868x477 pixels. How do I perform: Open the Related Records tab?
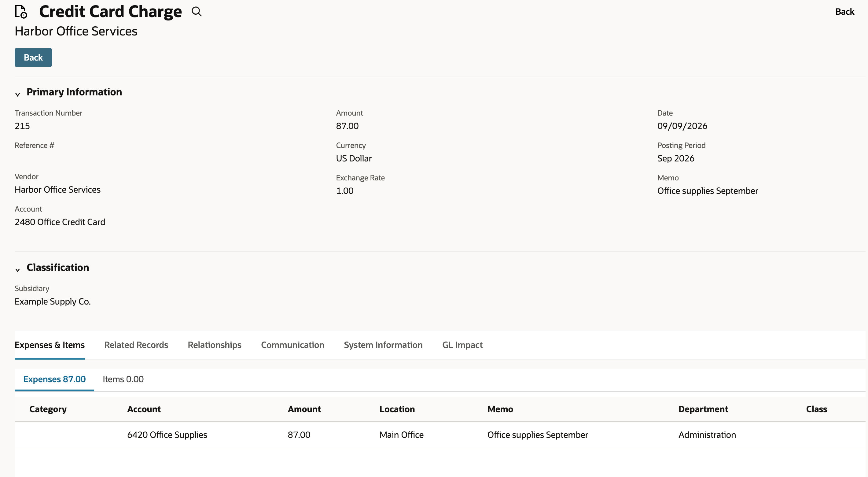(136, 345)
